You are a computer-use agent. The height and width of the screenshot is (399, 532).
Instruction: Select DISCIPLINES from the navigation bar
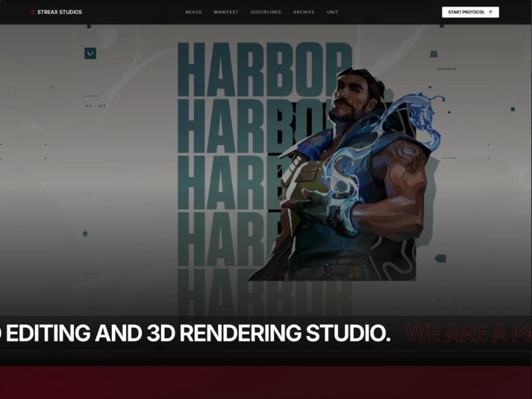coord(266,11)
